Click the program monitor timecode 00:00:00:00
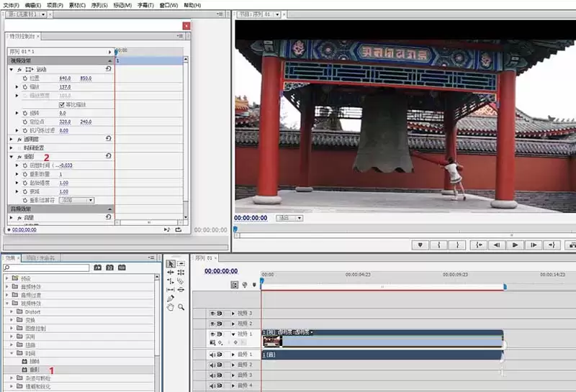 pyautogui.click(x=251, y=218)
